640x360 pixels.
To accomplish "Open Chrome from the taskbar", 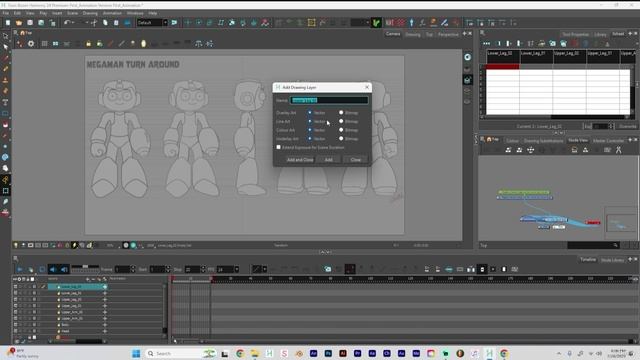I will pyautogui.click(x=240, y=353).
